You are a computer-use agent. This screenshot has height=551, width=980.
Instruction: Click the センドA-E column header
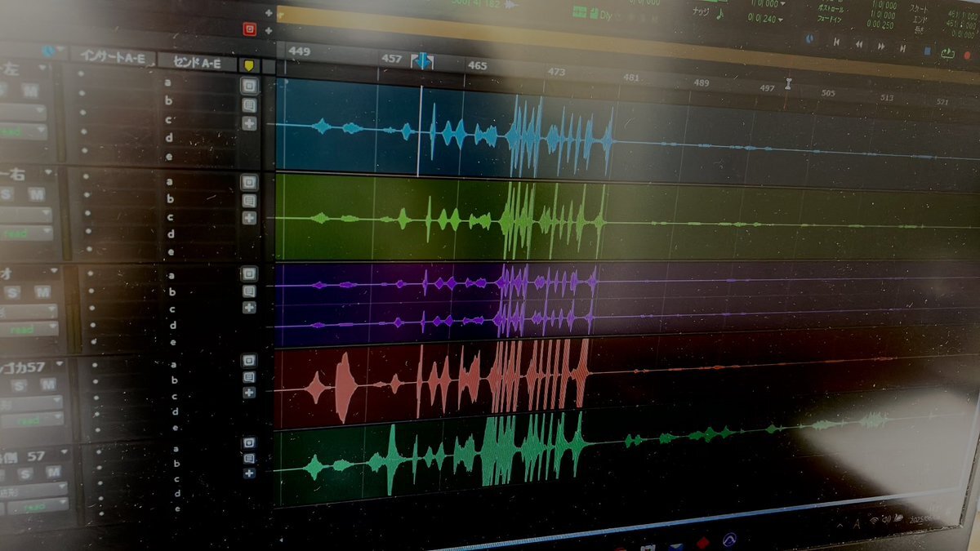(x=197, y=61)
